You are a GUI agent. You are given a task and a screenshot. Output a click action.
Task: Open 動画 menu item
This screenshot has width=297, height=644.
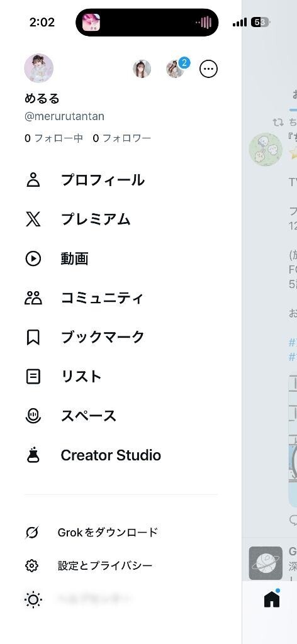click(x=75, y=258)
